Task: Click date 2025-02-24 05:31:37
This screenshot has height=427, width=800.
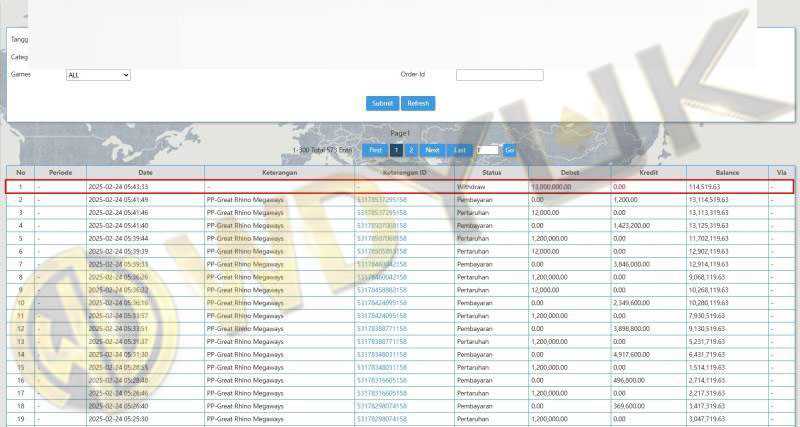Action: click(x=118, y=342)
